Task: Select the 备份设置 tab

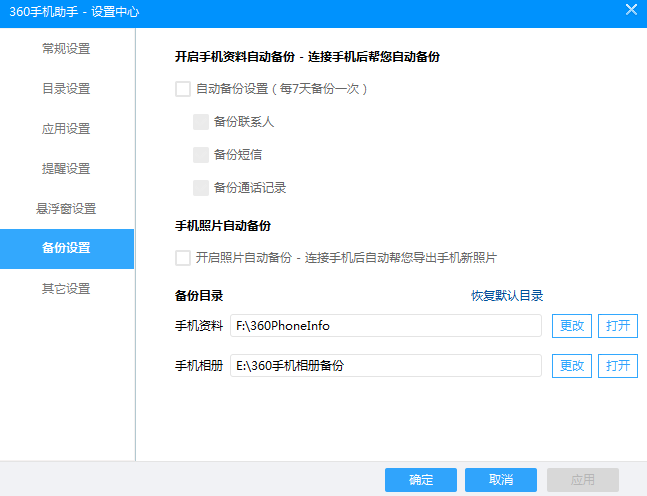Action: pos(66,249)
